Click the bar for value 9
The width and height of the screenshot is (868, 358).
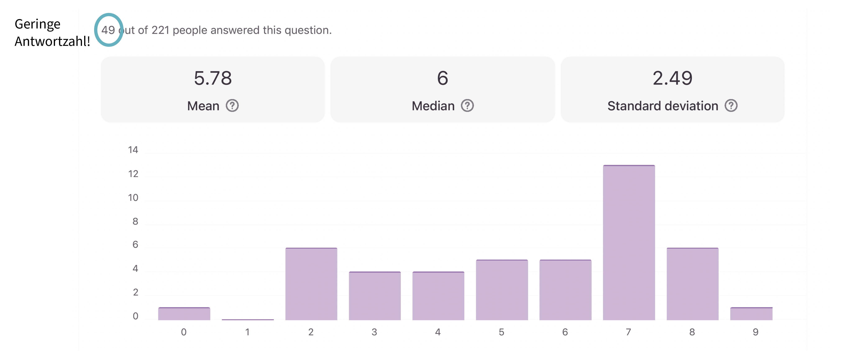(751, 314)
